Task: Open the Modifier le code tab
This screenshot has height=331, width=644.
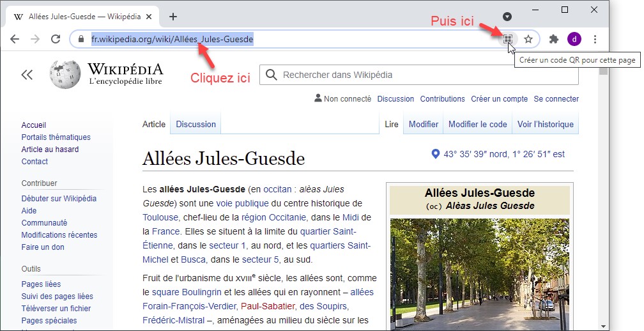Action: [x=477, y=124]
